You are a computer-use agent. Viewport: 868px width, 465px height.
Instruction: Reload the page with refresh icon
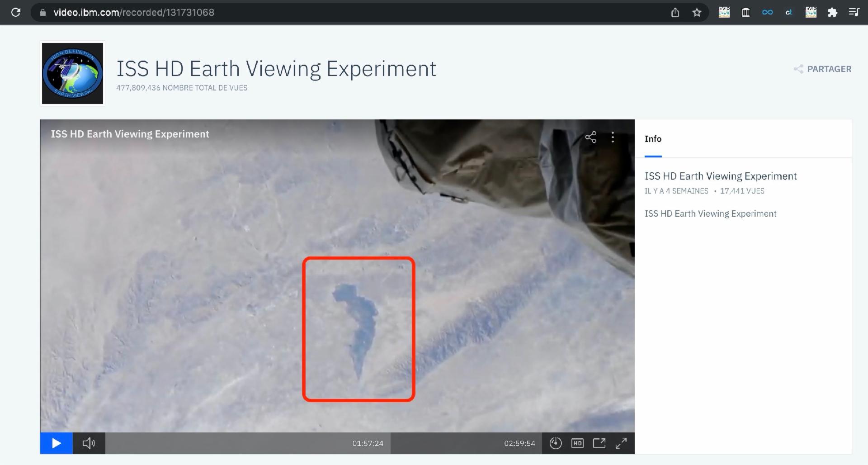point(16,12)
